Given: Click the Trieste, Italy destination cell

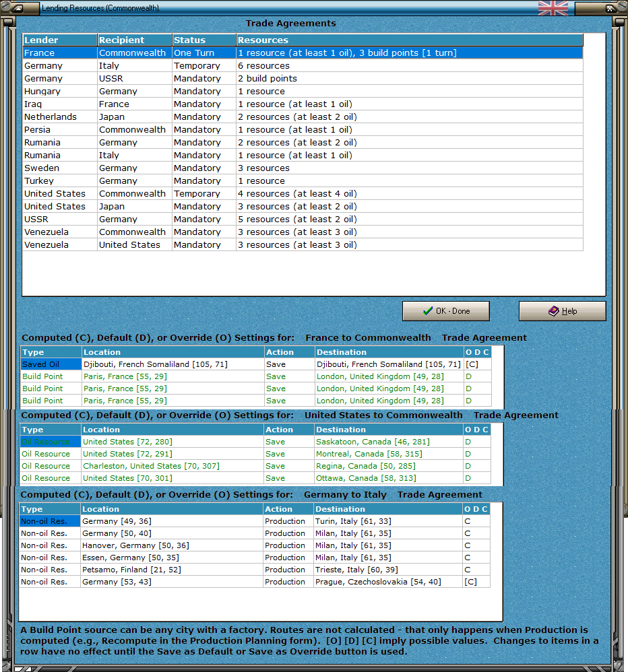Looking at the screenshot, I should [x=387, y=570].
